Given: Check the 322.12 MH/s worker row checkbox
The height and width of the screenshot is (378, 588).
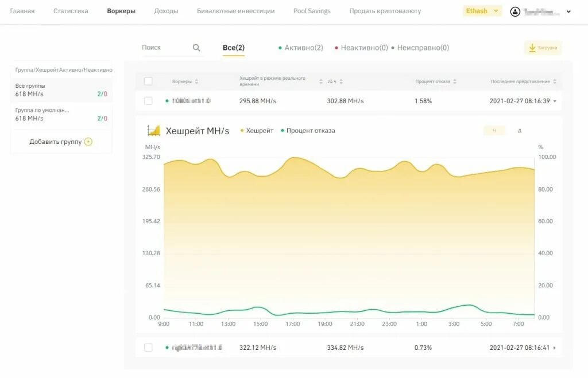Looking at the screenshot, I should [x=148, y=348].
